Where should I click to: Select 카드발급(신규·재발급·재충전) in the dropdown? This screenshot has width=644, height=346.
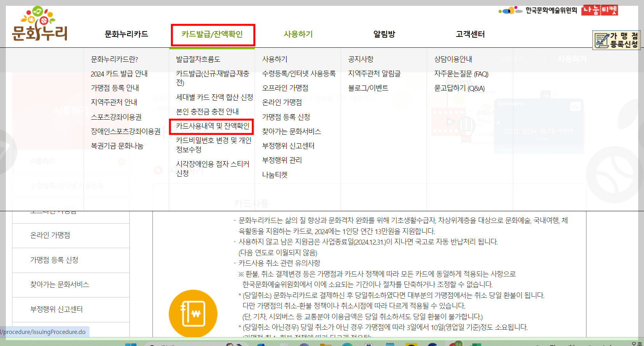(x=213, y=78)
